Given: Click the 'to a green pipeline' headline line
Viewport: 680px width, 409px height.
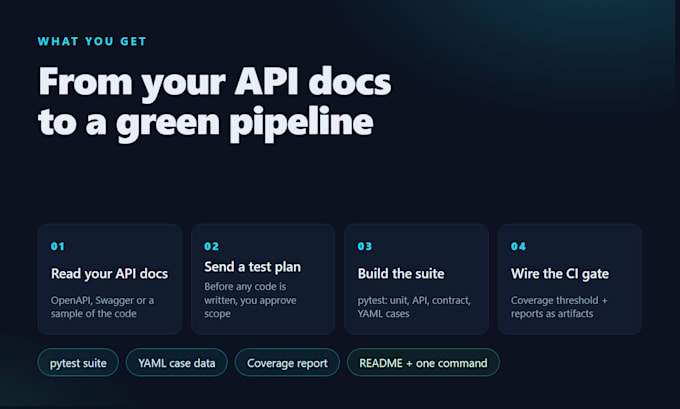Looking at the screenshot, I should (x=206, y=124).
